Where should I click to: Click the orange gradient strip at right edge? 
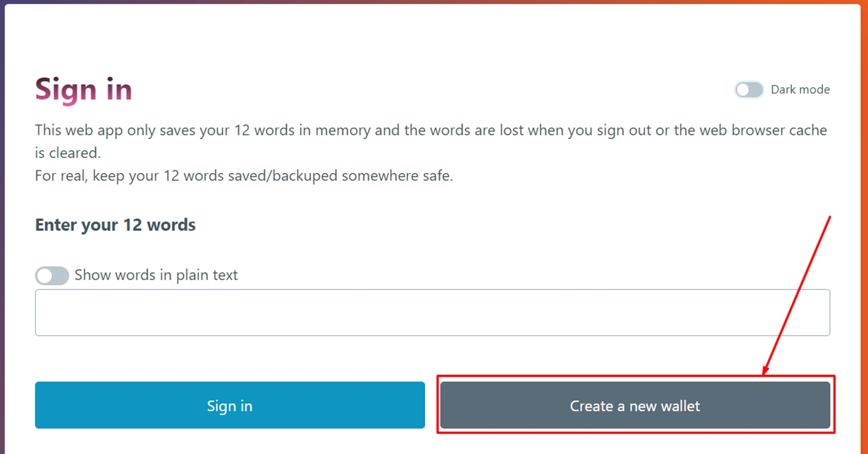tap(864, 226)
